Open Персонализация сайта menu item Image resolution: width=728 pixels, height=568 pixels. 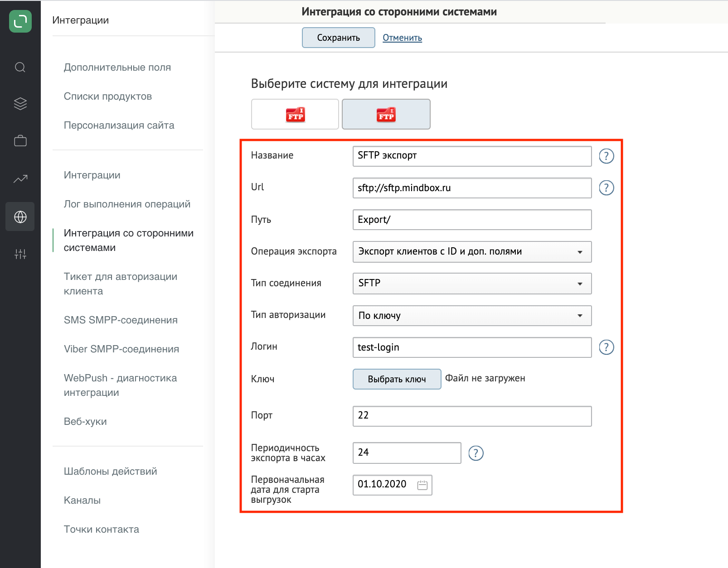click(119, 125)
